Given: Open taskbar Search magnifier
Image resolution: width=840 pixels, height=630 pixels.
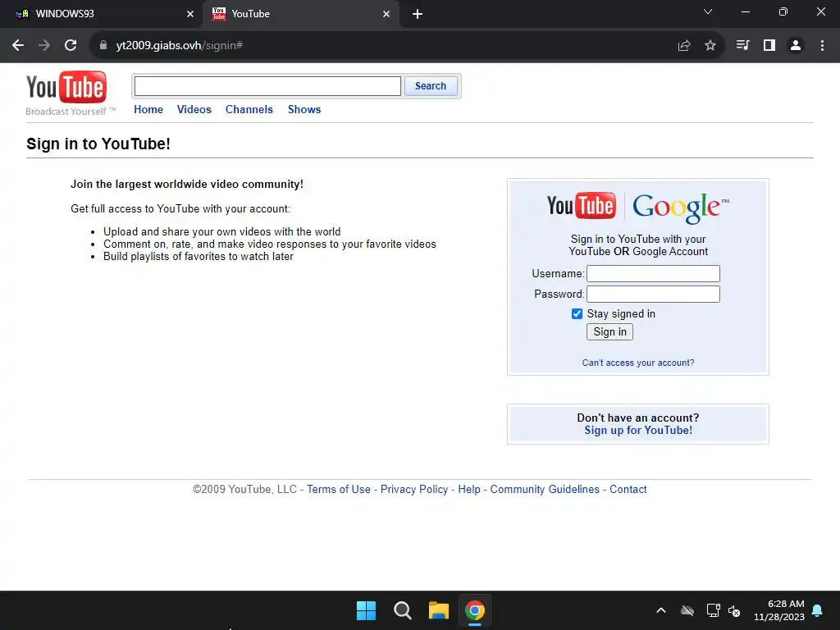Looking at the screenshot, I should tap(402, 610).
